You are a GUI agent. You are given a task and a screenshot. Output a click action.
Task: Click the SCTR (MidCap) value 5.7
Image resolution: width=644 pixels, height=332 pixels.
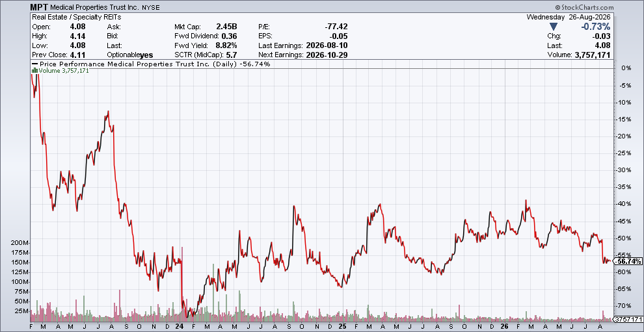click(232, 55)
